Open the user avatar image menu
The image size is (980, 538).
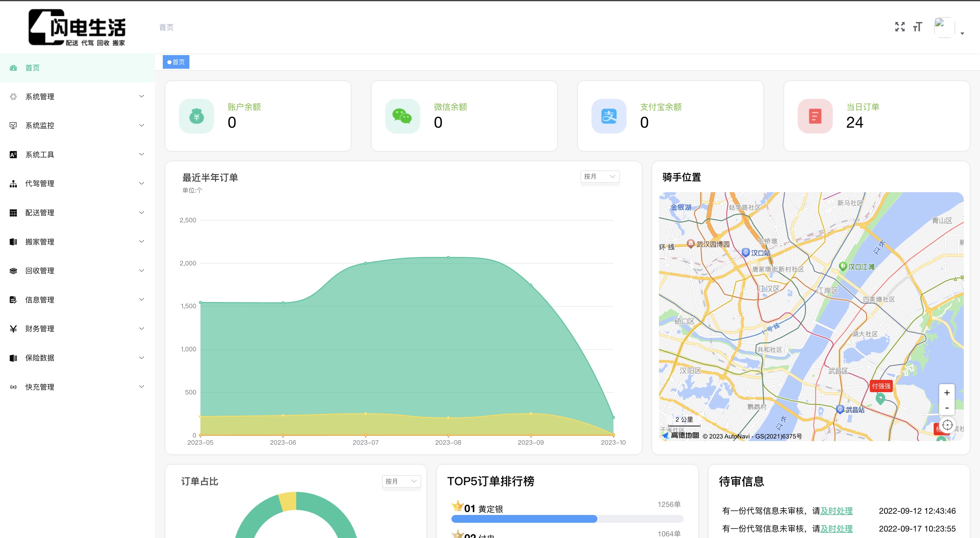pyautogui.click(x=944, y=27)
